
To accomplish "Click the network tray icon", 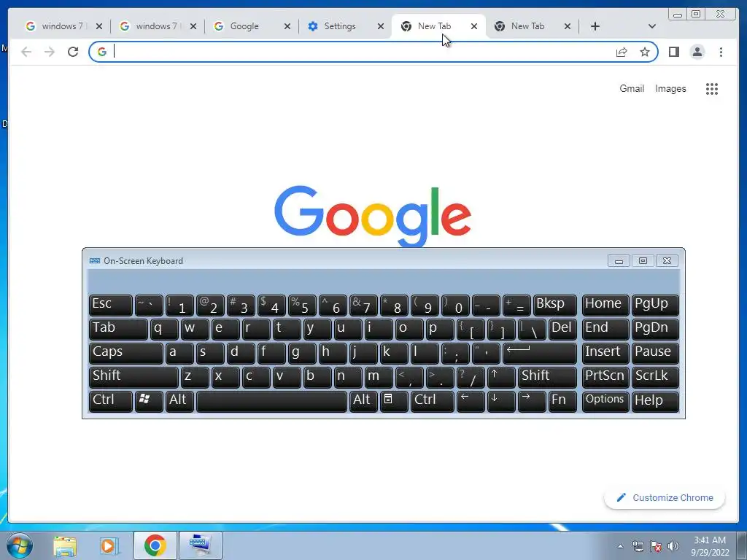I will click(x=638, y=546).
